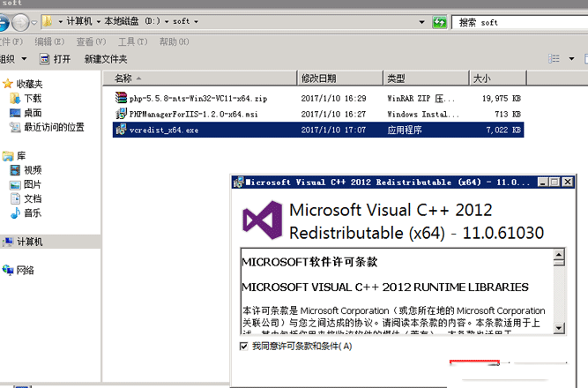
Task: Click the folder icon in address bar
Action: [x=47, y=21]
